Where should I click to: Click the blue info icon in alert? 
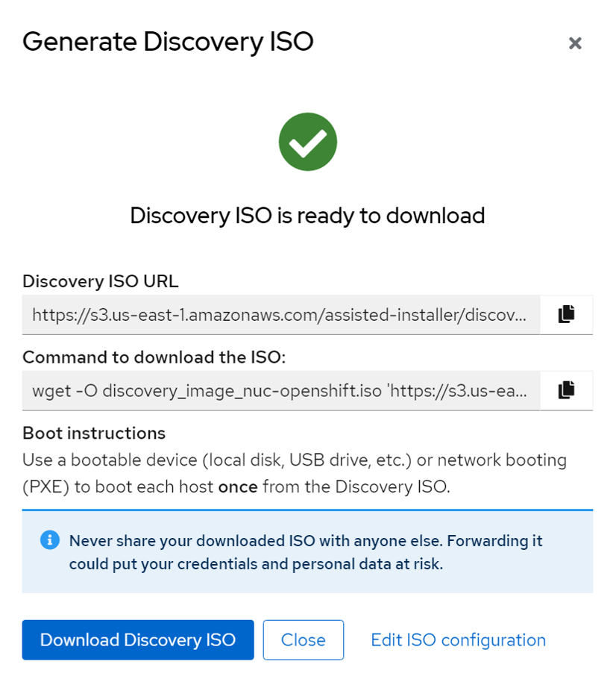click(49, 539)
